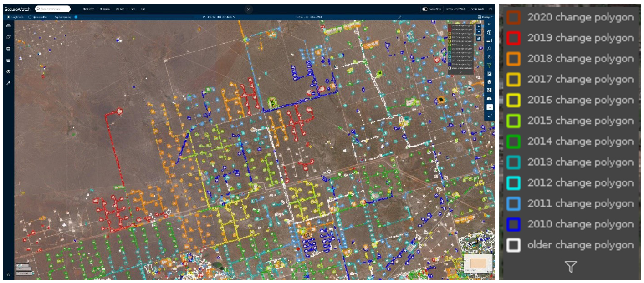The image size is (644, 283).
Task: Click the wrench tools icon in left sidebar
Action: click(x=8, y=83)
